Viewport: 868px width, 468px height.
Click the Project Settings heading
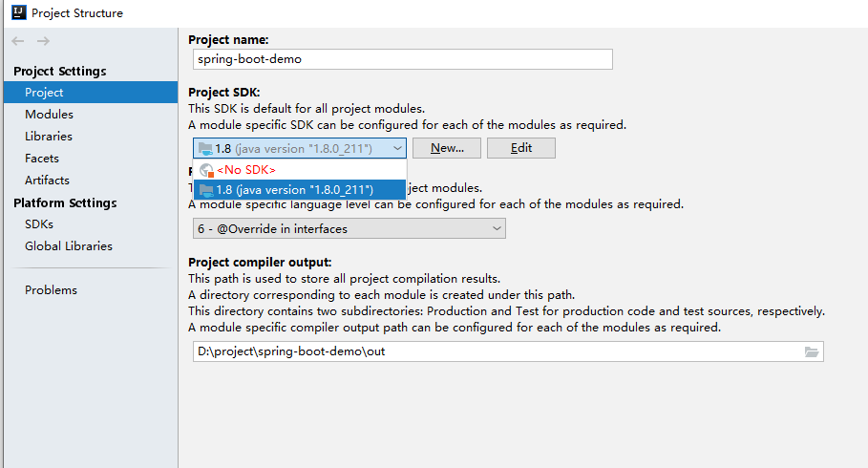pyautogui.click(x=60, y=71)
